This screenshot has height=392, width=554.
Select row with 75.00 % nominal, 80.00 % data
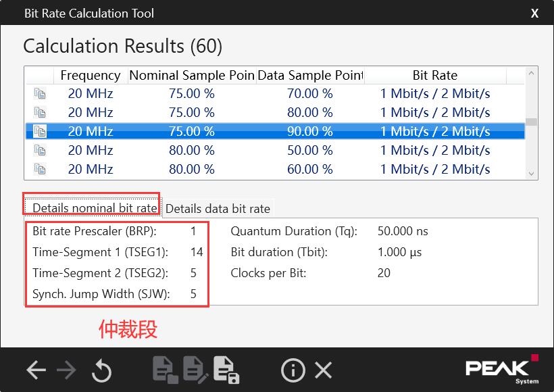click(270, 113)
